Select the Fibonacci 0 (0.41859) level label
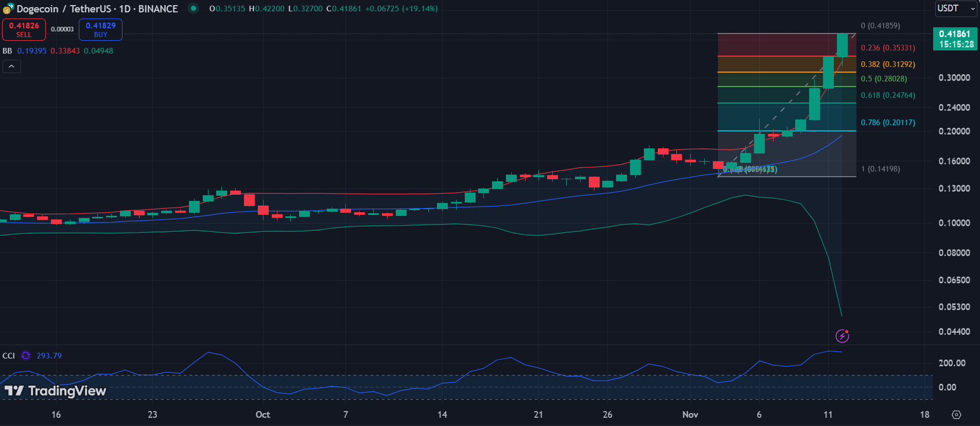Image resolution: width=980 pixels, height=426 pixels. tap(880, 26)
